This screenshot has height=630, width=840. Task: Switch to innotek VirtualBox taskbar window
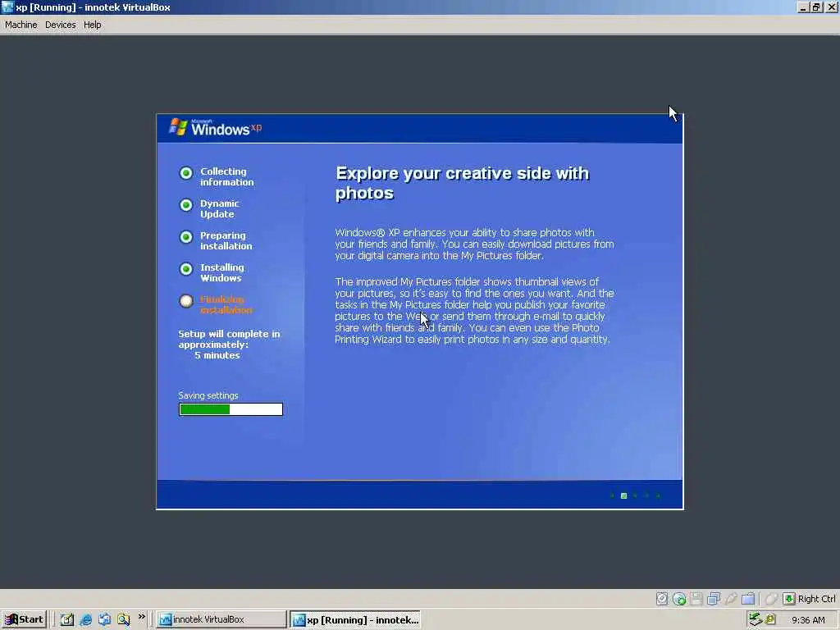click(x=221, y=619)
